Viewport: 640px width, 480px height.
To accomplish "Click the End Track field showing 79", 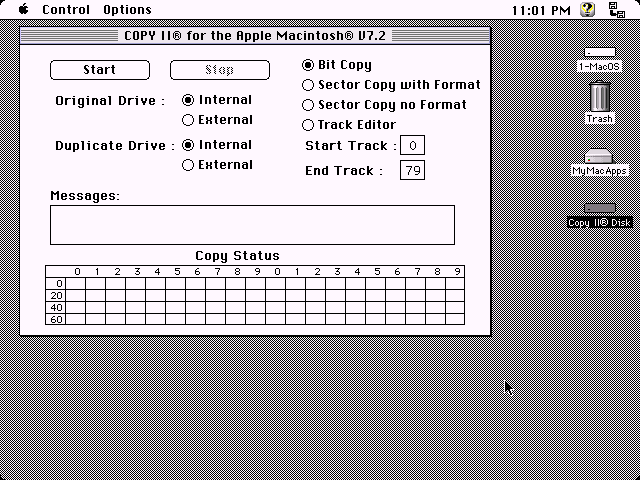I will coord(412,170).
